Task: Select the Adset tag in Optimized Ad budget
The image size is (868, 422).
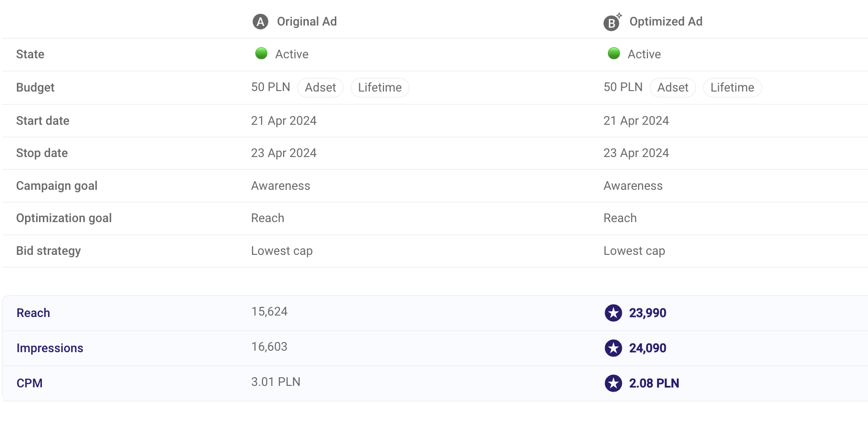Action: (672, 88)
